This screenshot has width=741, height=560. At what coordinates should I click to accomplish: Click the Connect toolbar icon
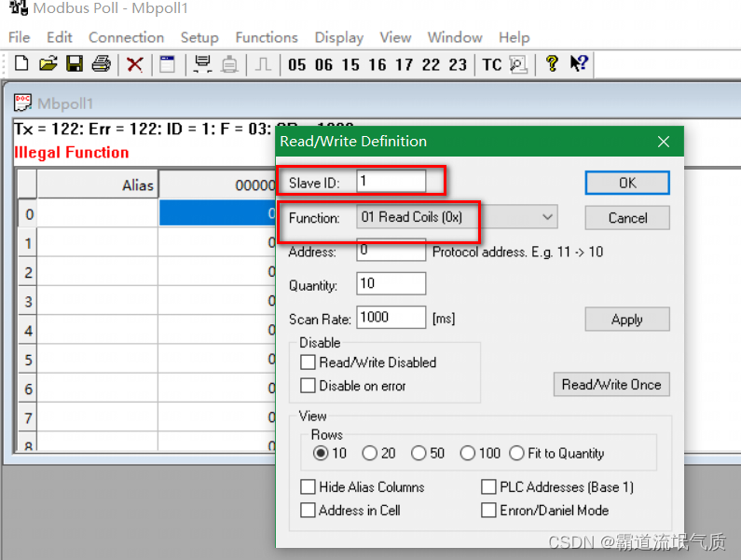tap(203, 63)
